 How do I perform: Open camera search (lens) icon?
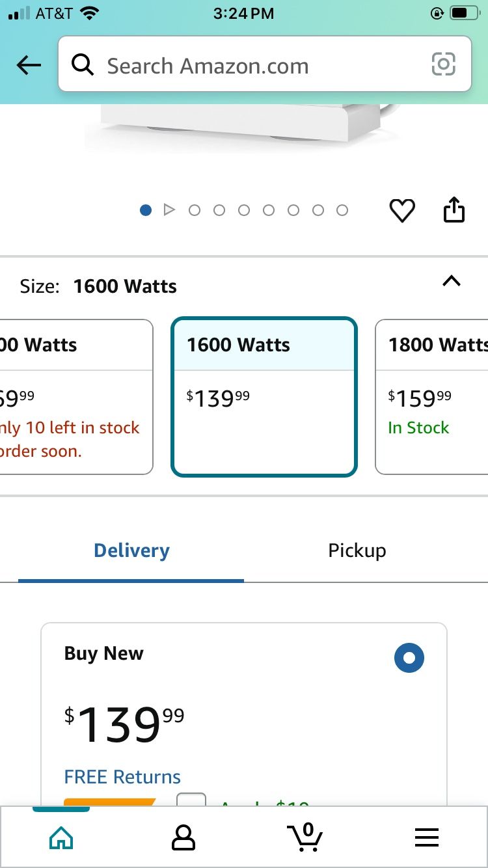tap(443, 64)
